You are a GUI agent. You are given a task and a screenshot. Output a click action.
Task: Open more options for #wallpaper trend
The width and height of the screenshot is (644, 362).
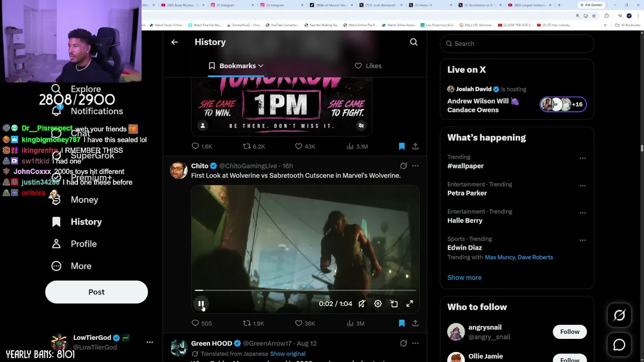coord(583,158)
